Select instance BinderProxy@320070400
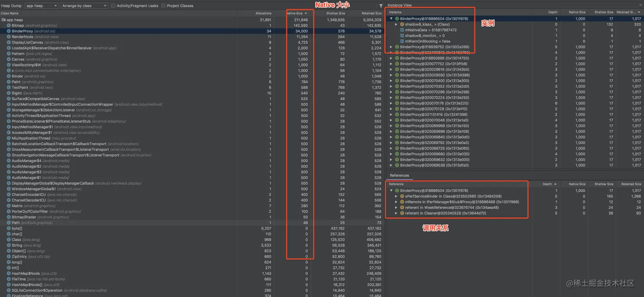The height and width of the screenshot is (297, 644). (x=515, y=81)
